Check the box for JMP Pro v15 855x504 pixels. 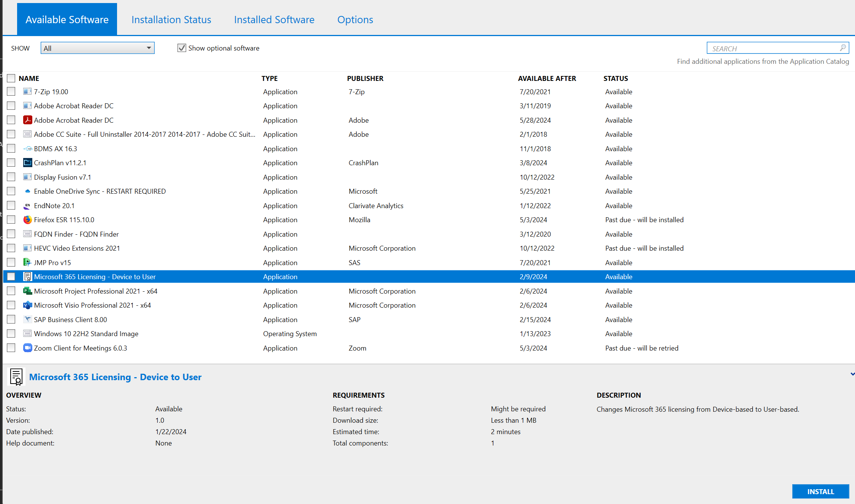11,262
